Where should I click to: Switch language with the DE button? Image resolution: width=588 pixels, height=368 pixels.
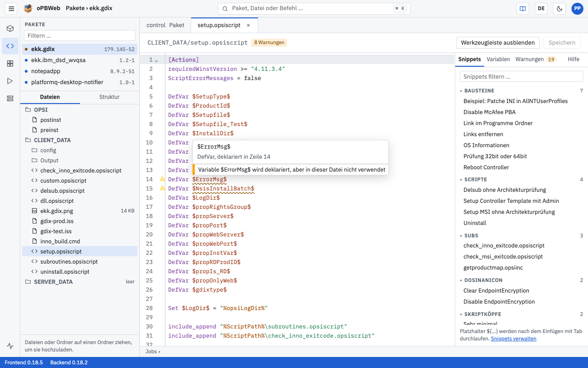pyautogui.click(x=541, y=8)
